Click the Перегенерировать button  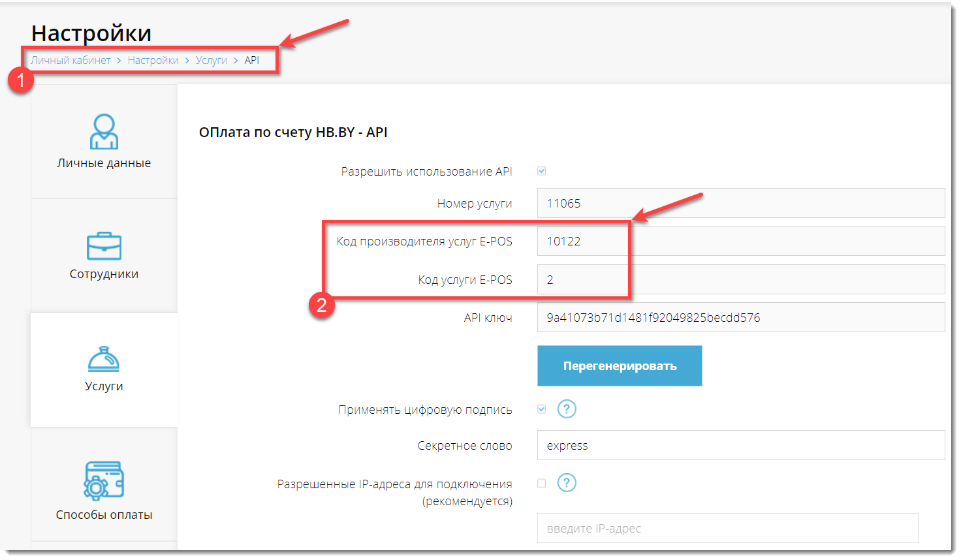(620, 366)
